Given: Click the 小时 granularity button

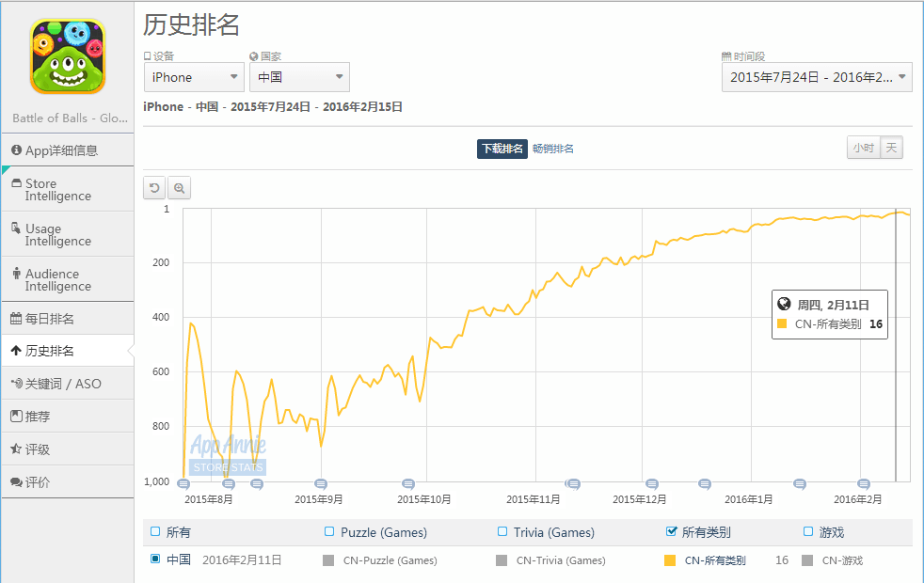Looking at the screenshot, I should 863,148.
